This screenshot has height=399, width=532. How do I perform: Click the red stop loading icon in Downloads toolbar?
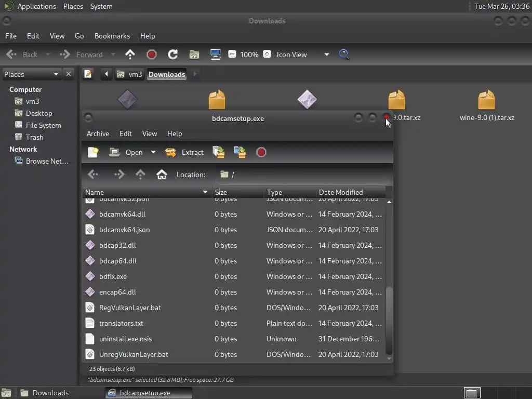[152, 55]
